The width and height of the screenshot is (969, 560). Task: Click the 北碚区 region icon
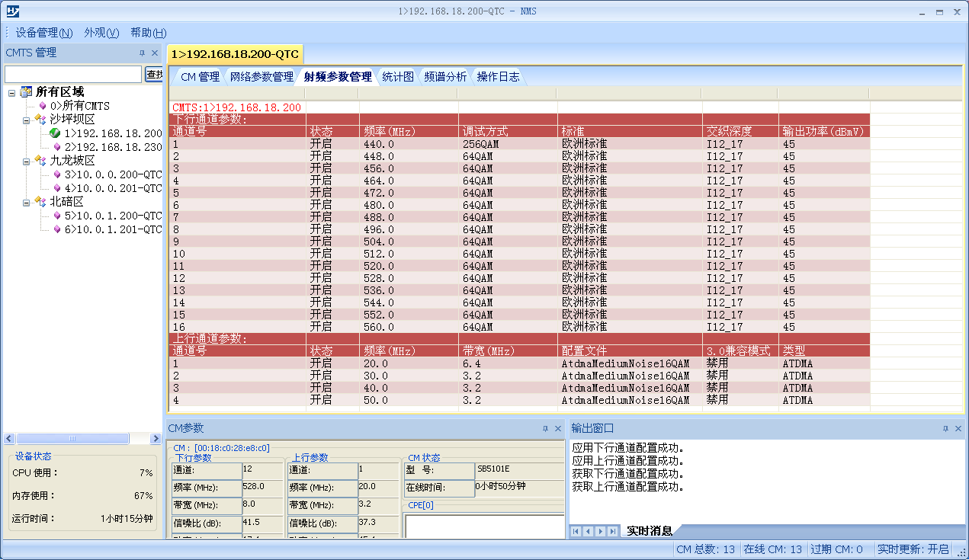pyautogui.click(x=41, y=202)
